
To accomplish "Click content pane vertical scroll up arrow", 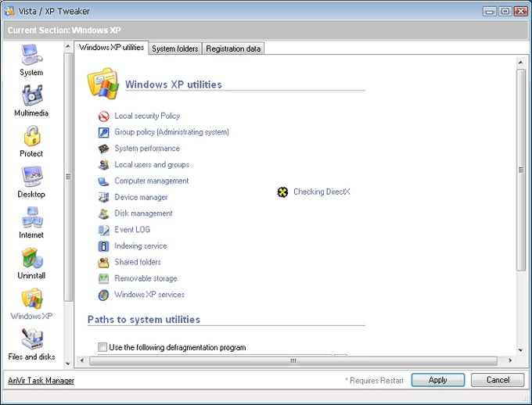I will coord(520,63).
